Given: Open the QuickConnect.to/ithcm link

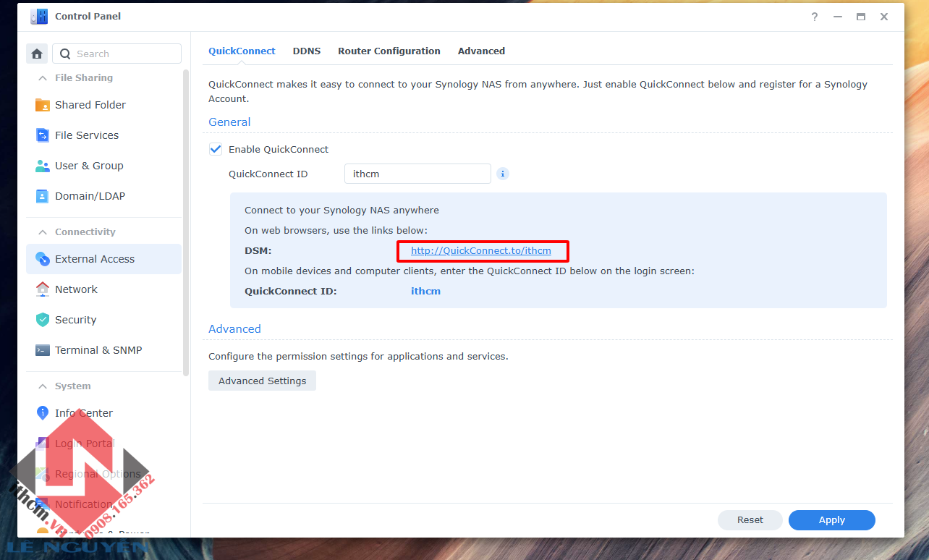Looking at the screenshot, I should pos(481,251).
